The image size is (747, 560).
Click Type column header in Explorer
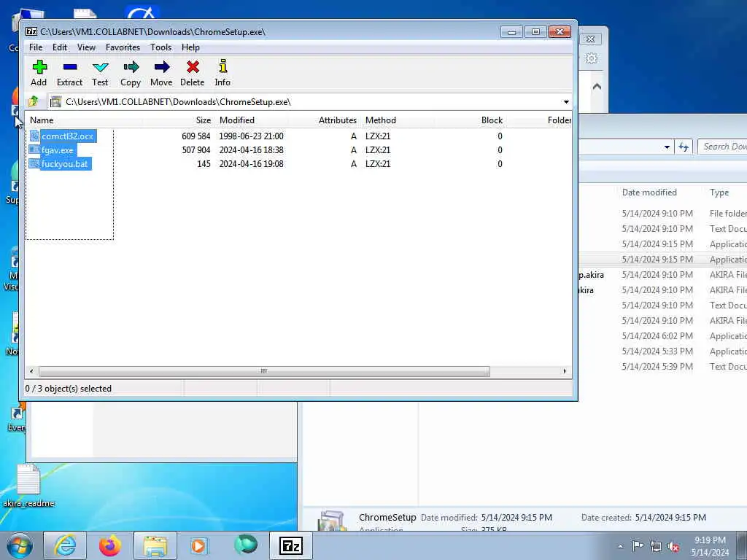pyautogui.click(x=719, y=192)
